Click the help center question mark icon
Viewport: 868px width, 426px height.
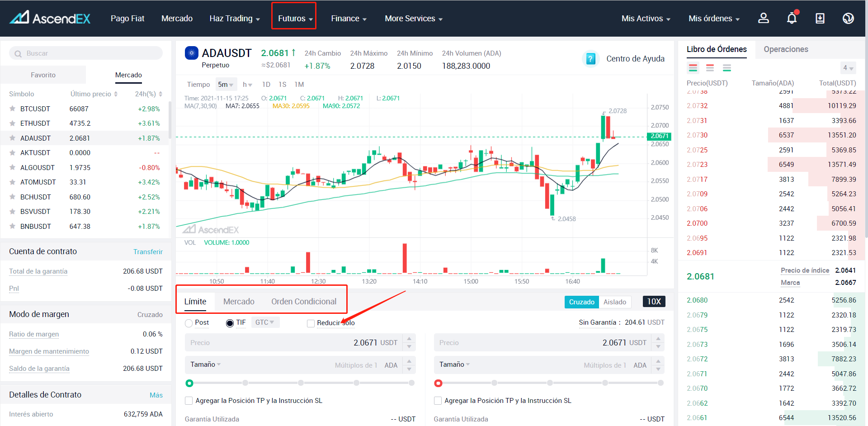590,59
